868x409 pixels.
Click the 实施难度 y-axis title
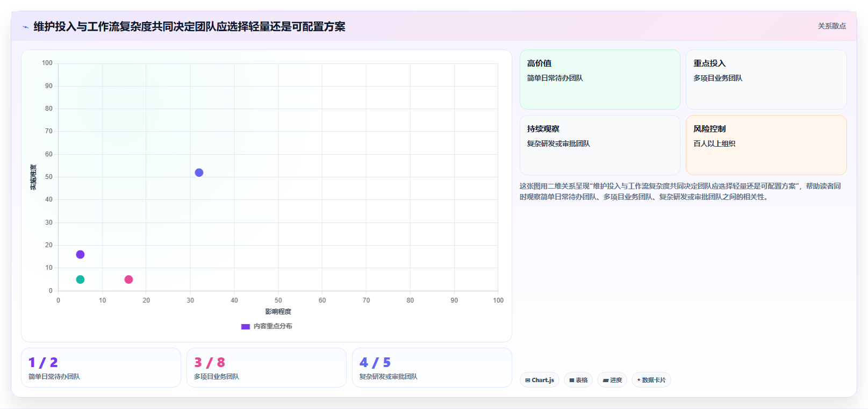33,177
